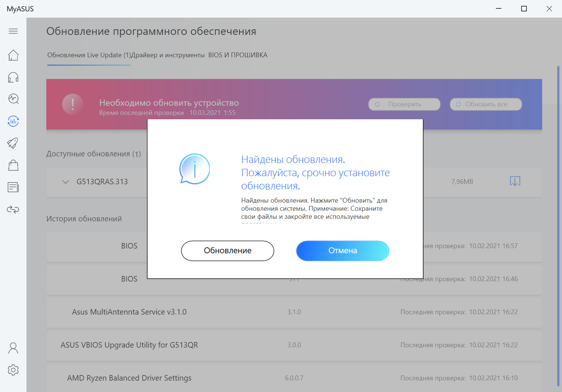This screenshot has height=392, width=562.
Task: Go to the Home sidebar icon
Action: click(13, 55)
